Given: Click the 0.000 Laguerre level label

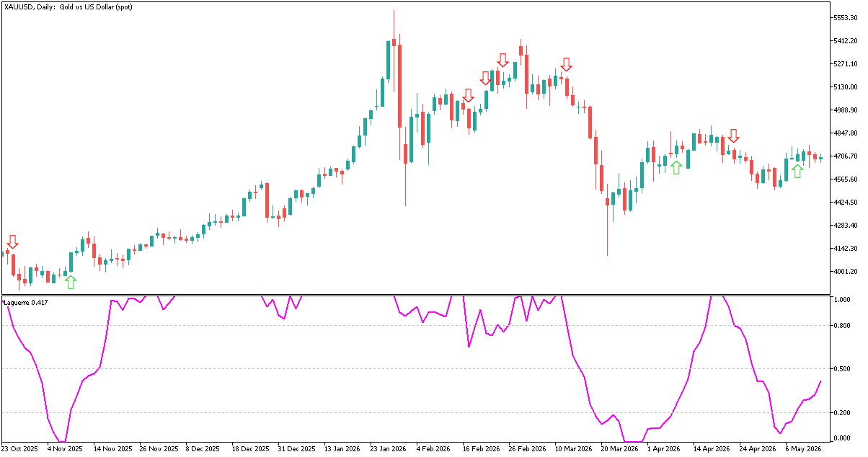Looking at the screenshot, I should pyautogui.click(x=842, y=438).
